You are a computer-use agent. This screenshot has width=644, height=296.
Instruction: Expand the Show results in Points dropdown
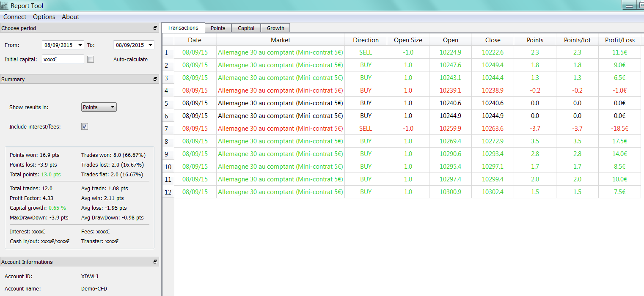[99, 107]
